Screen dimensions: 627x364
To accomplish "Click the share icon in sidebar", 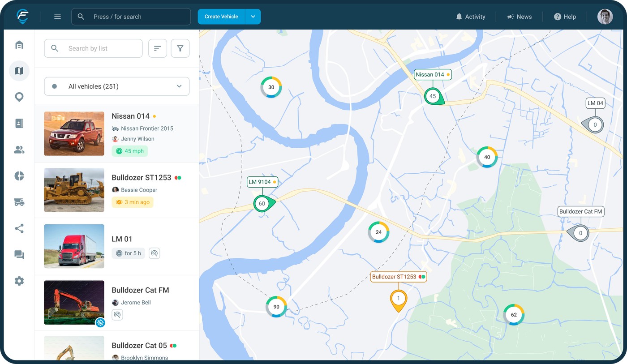I will (x=19, y=228).
